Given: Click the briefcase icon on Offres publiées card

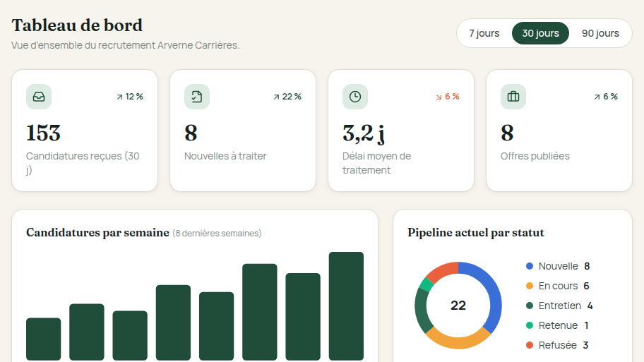Looking at the screenshot, I should coord(513,97).
